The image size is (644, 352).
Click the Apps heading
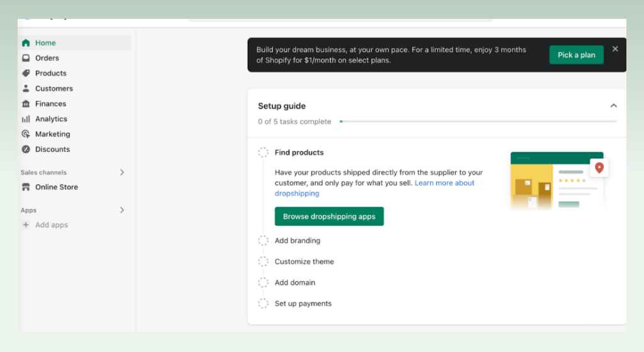point(28,210)
